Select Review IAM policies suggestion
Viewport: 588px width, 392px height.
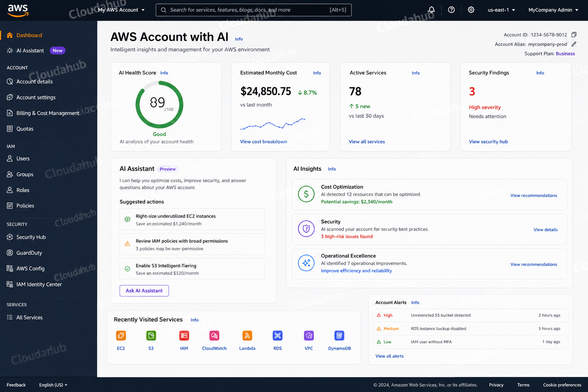192,244
